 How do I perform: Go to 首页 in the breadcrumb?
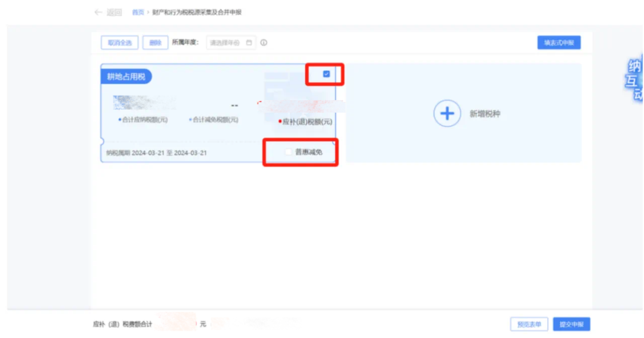(x=138, y=13)
